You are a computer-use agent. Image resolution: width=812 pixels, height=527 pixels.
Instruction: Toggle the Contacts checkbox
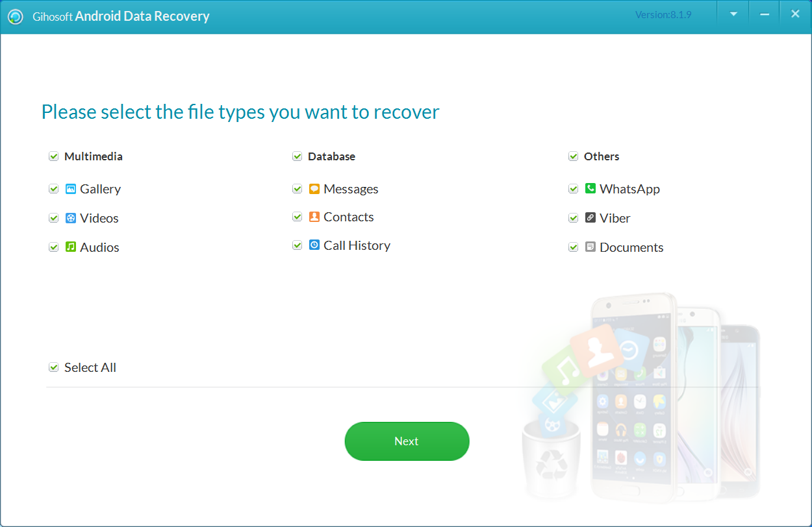[298, 217]
